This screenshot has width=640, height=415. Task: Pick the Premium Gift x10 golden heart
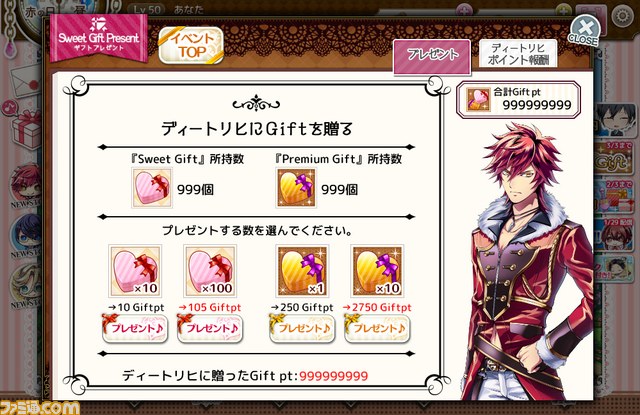pos(377,271)
